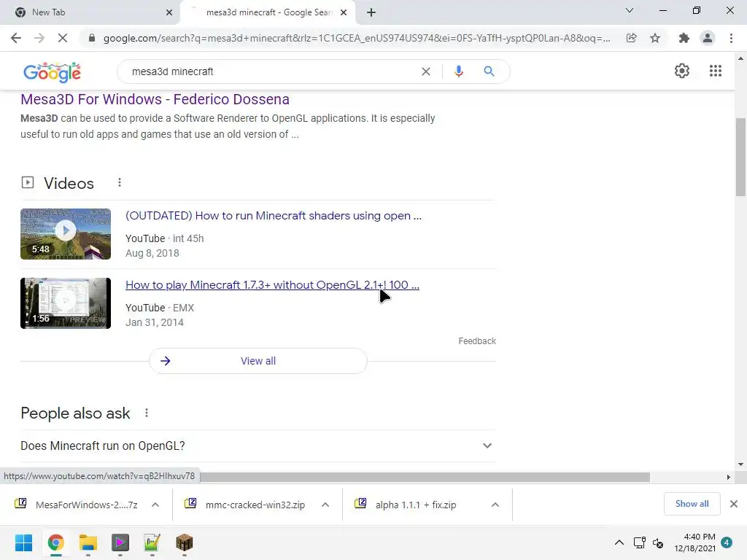Image resolution: width=747 pixels, height=560 pixels.
Task: Open alpha 1.1.1 + fix.zip options chevron
Action: (495, 505)
